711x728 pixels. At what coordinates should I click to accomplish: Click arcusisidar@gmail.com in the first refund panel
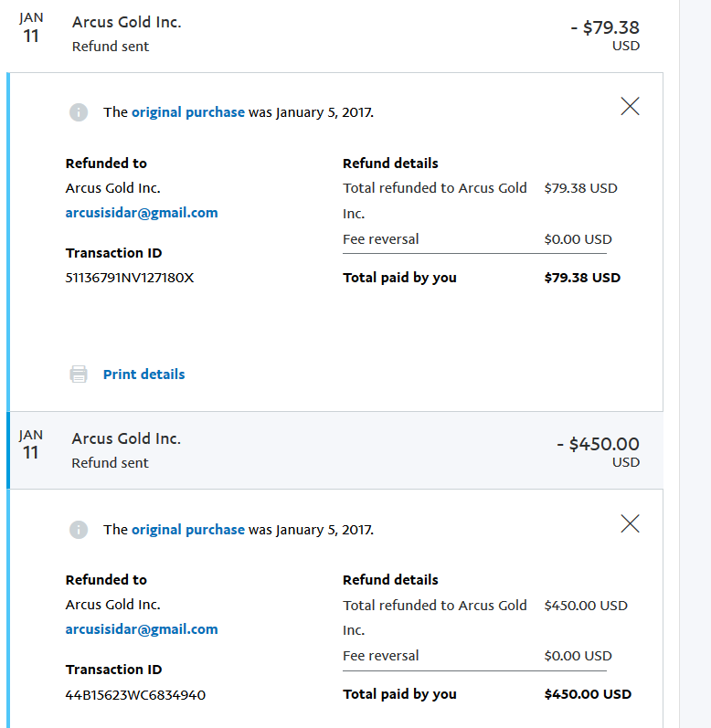pyautogui.click(x=142, y=213)
